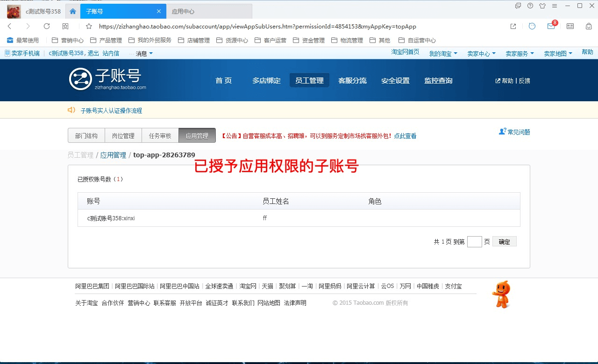Switch to the 应用中心 tab

tap(209, 11)
